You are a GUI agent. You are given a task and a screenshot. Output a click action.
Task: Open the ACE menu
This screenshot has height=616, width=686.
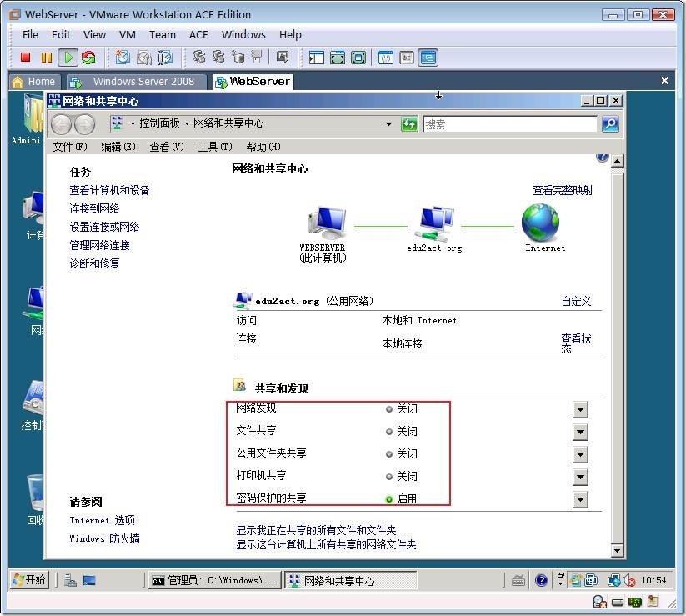click(x=198, y=34)
